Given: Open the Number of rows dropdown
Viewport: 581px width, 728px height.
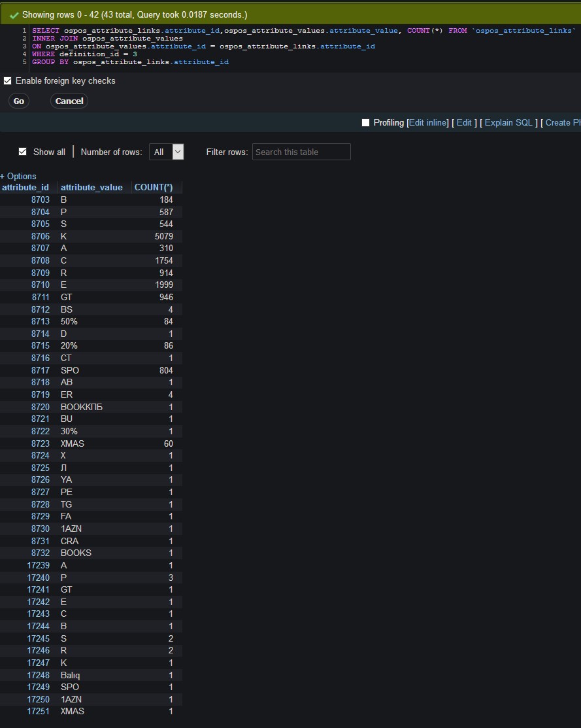Looking at the screenshot, I should pos(167,151).
